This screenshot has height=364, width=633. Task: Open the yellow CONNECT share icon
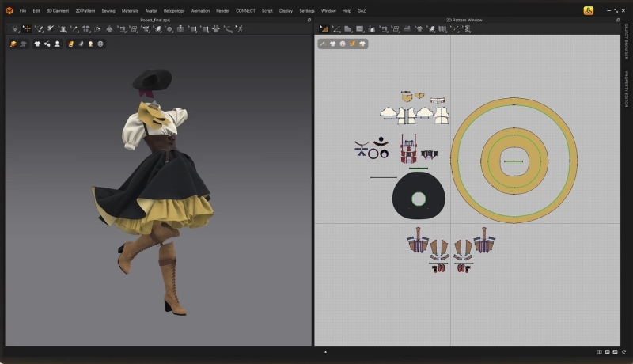tap(589, 10)
